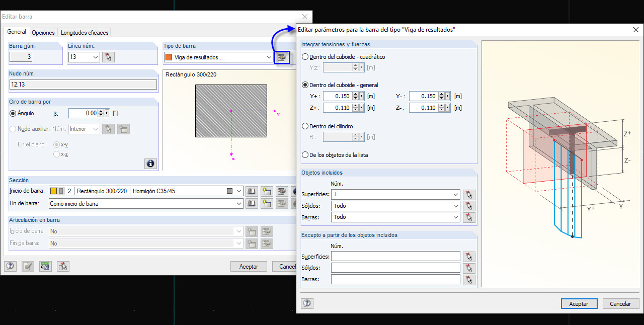This screenshot has width=644, height=325.
Task: Open arrow menu beside Z+ field
Action: (361, 108)
